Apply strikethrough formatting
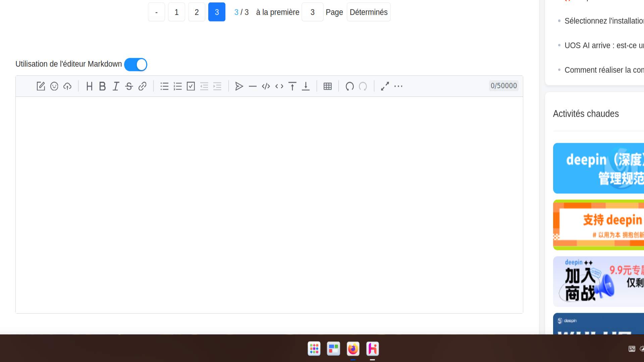The width and height of the screenshot is (644, 362). (x=129, y=86)
